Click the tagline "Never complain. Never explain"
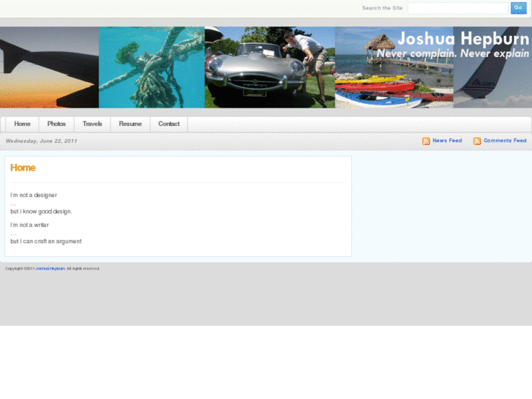532x399 pixels. [453, 53]
